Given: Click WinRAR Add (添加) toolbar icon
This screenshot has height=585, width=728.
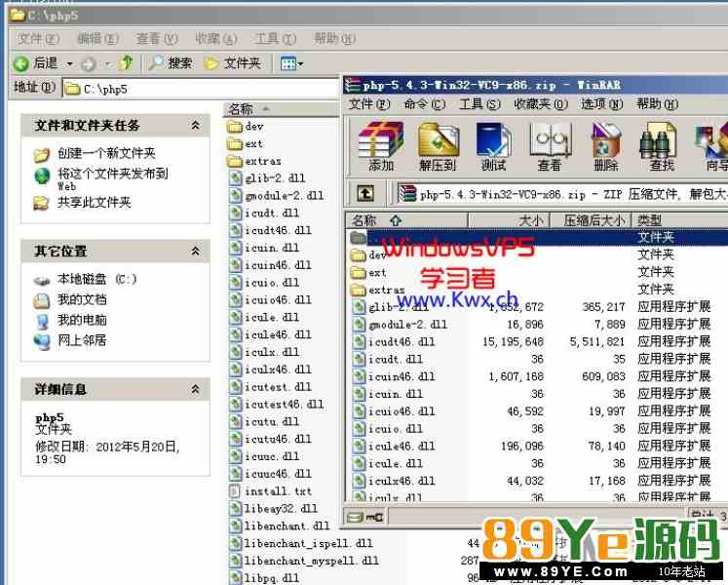Looking at the screenshot, I should point(381,146).
